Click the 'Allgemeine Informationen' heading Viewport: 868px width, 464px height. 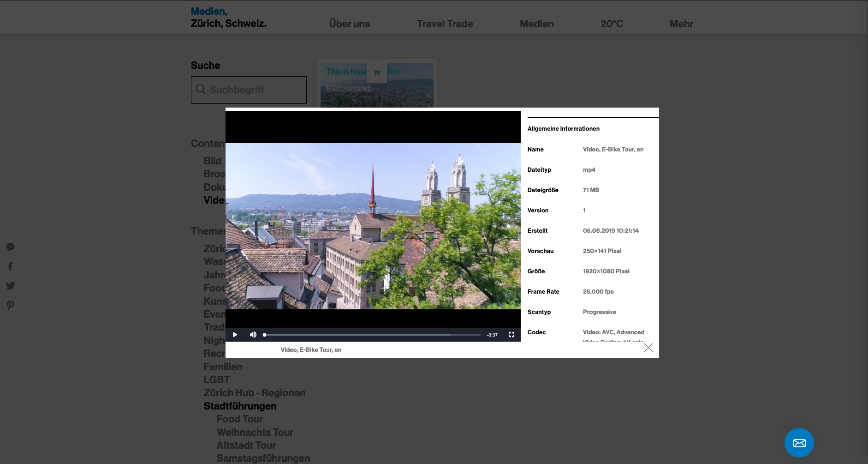pos(564,128)
